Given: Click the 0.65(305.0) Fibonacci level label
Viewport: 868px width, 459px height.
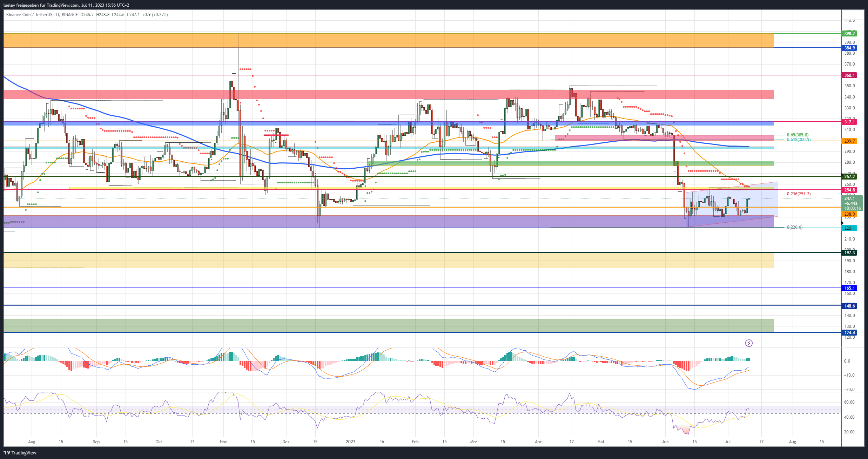Looking at the screenshot, I should point(798,135).
